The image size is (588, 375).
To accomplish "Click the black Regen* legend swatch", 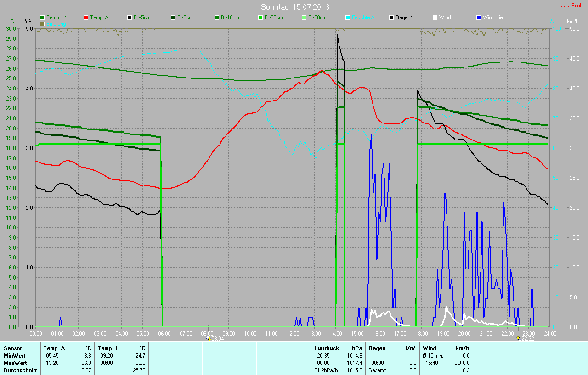I will pos(391,17).
